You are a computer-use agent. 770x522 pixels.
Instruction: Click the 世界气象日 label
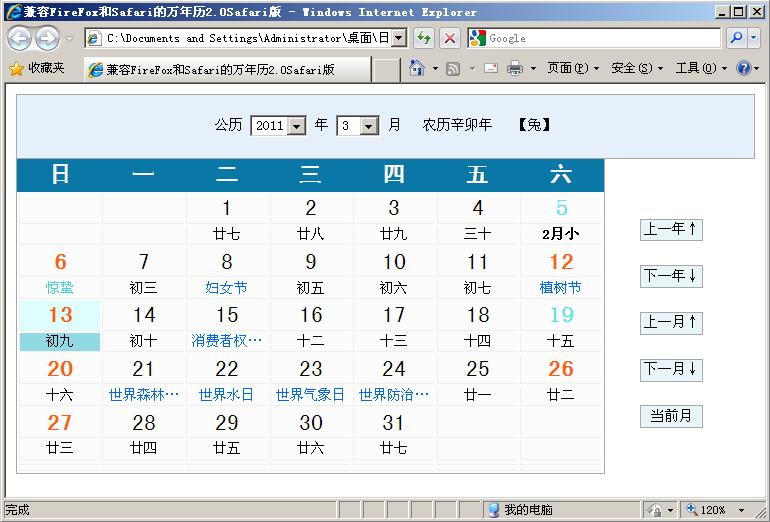(310, 394)
